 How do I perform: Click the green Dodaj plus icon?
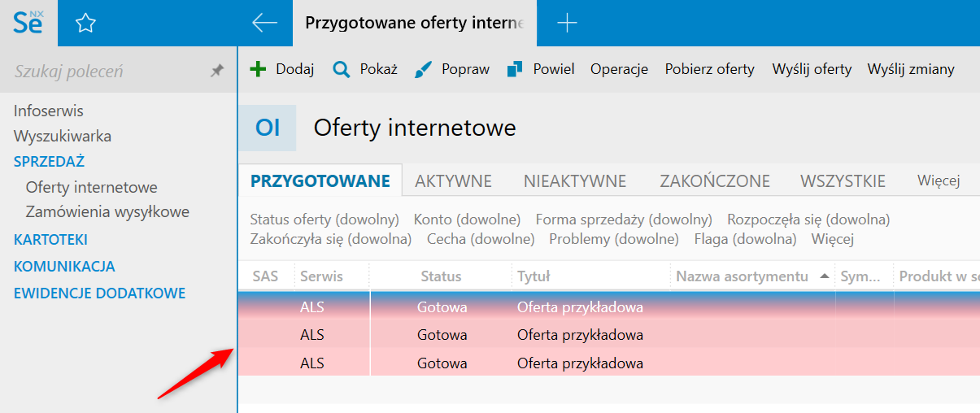click(258, 69)
